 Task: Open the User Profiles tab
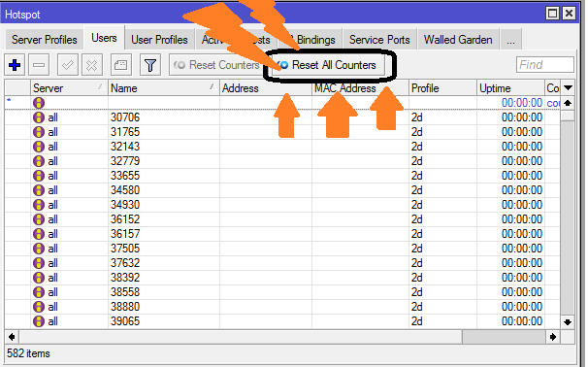point(159,40)
